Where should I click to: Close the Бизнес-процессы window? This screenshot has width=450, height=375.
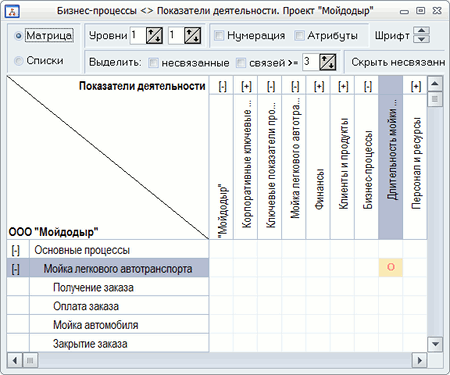[x=437, y=11]
